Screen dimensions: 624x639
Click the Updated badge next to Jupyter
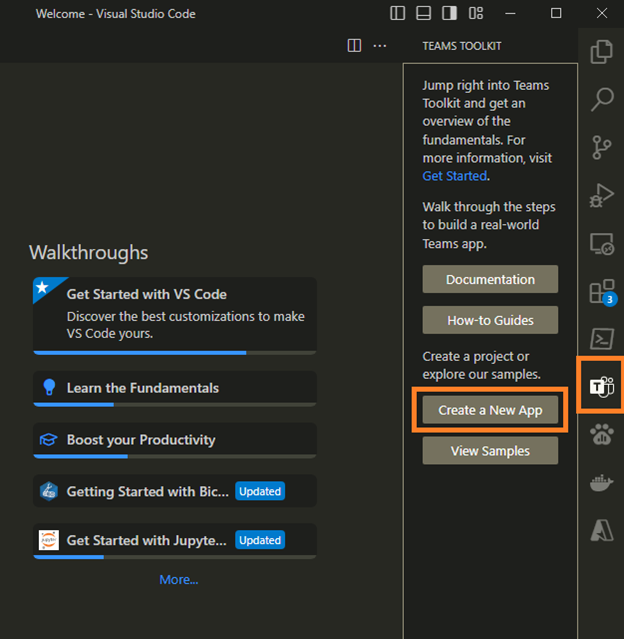click(260, 540)
